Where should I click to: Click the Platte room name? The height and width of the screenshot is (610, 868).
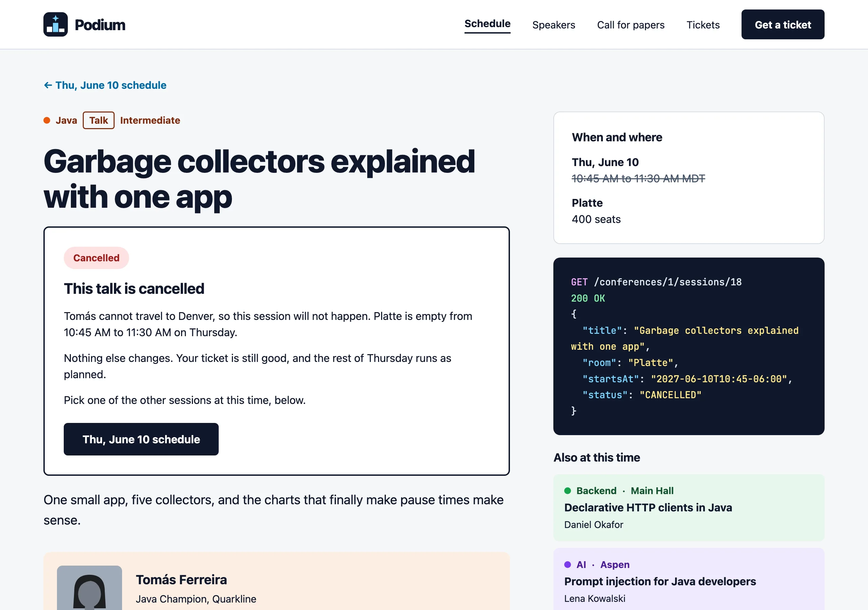point(587,203)
